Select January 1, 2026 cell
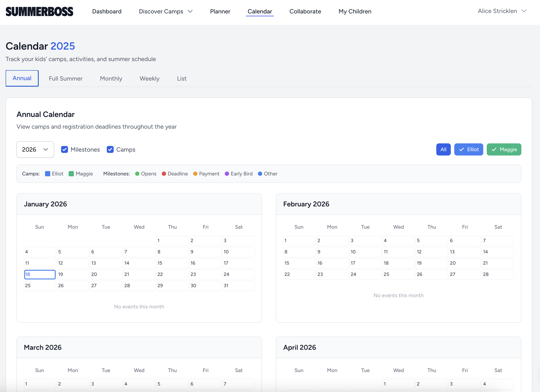 [x=172, y=241]
